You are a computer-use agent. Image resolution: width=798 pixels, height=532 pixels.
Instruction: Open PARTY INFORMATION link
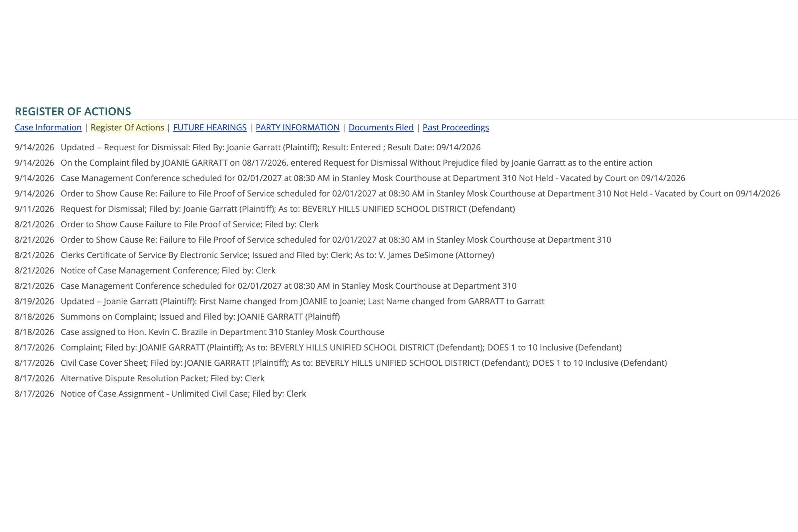[x=297, y=127]
